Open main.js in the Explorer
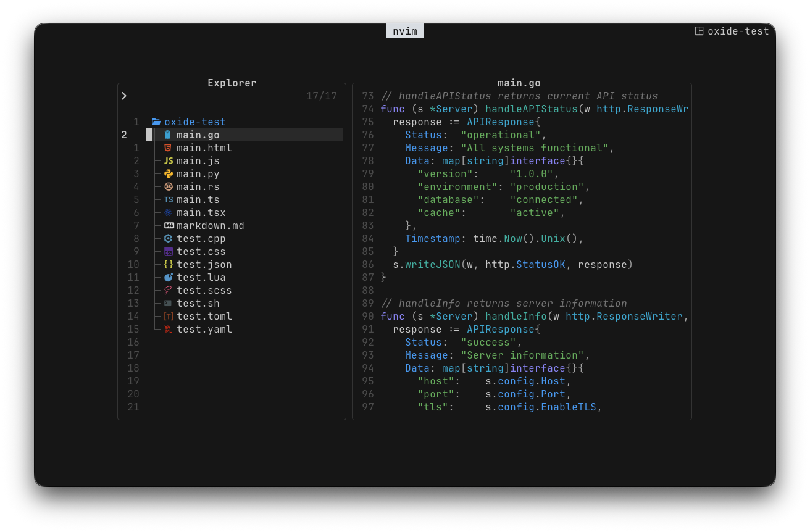Viewport: 810px width, 532px height. (198, 160)
